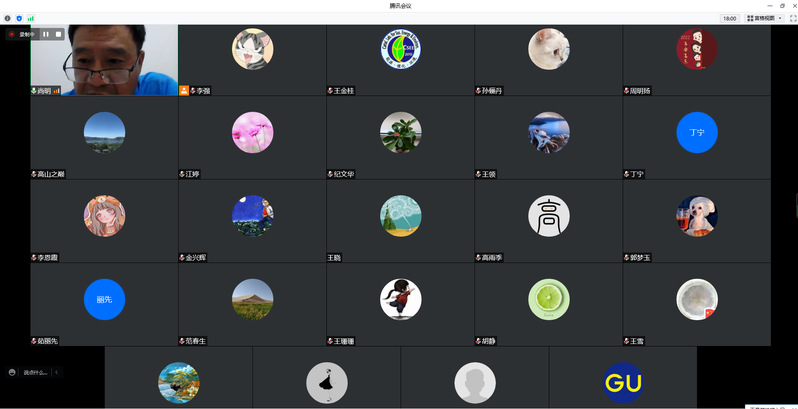This screenshot has height=409, width=798.
Task: Select 高雨季's participant tile
Action: (549, 221)
